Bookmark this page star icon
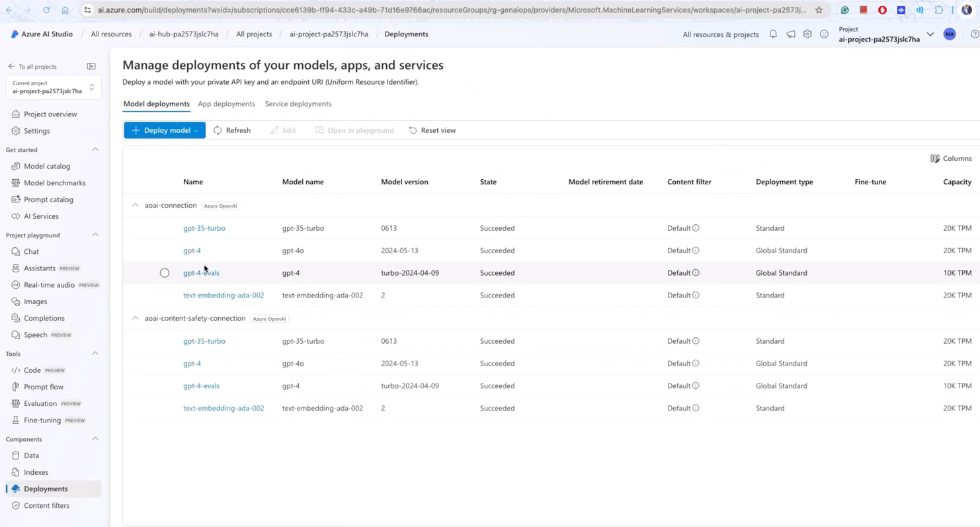 [x=819, y=10]
